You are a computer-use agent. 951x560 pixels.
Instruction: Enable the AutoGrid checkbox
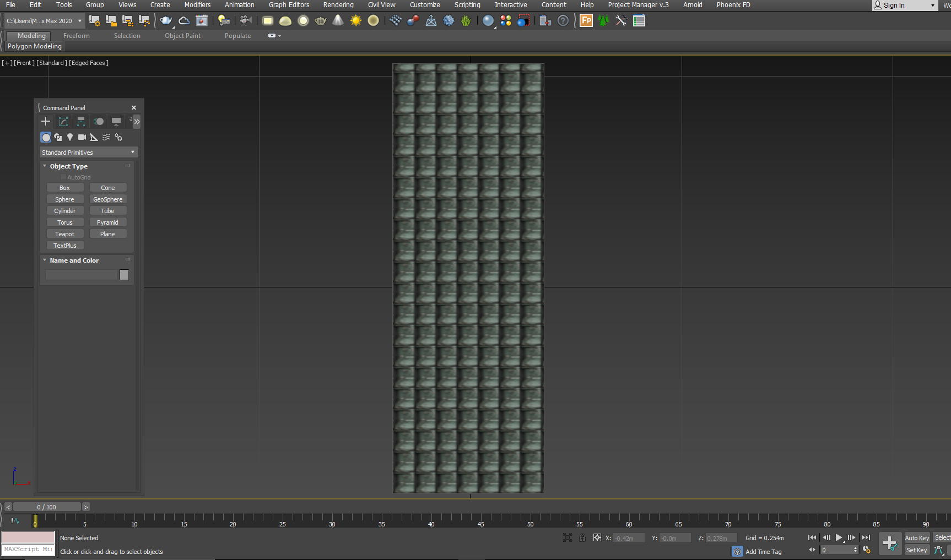coord(63,177)
